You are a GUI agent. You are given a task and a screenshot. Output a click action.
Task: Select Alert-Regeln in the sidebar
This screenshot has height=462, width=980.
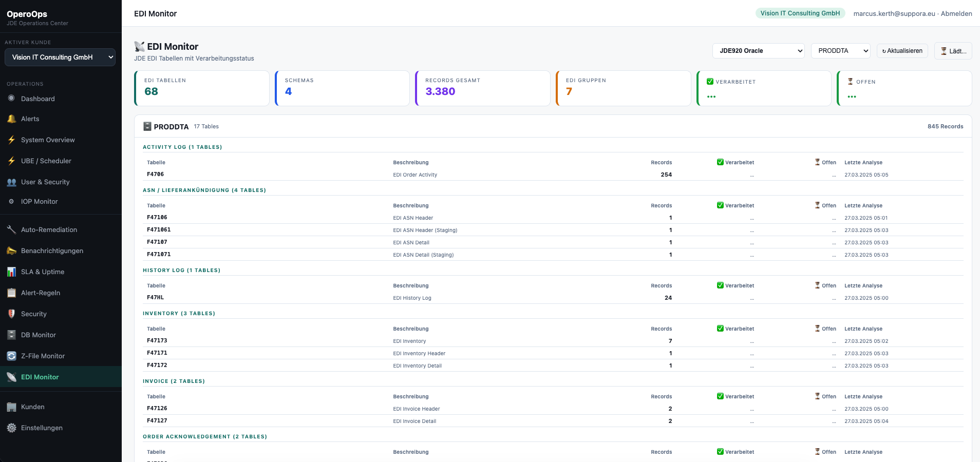point(41,293)
